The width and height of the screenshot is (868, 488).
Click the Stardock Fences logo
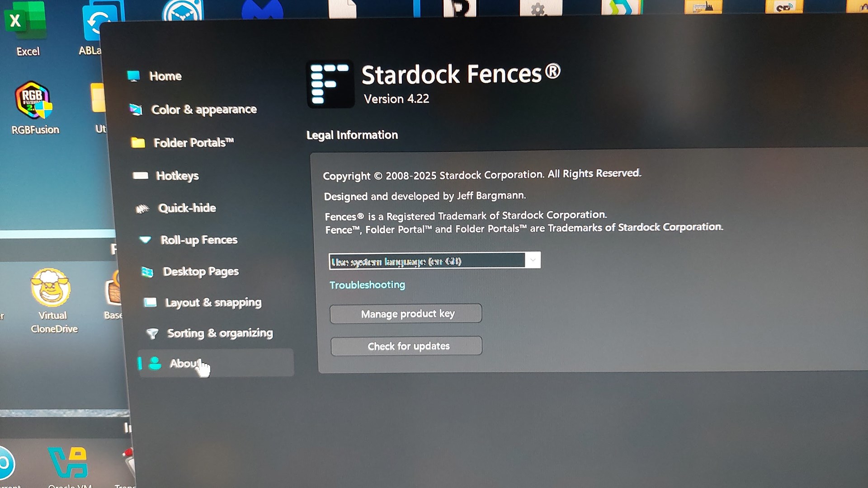(x=330, y=84)
